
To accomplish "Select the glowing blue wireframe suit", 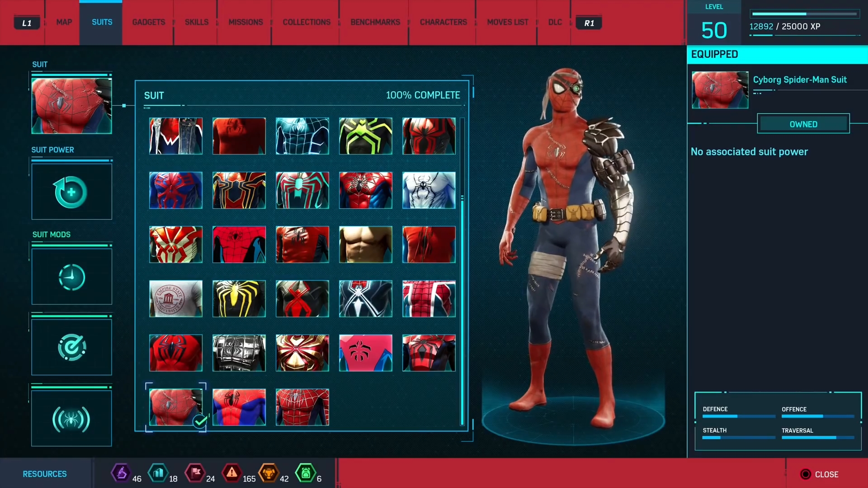I will coord(302,136).
